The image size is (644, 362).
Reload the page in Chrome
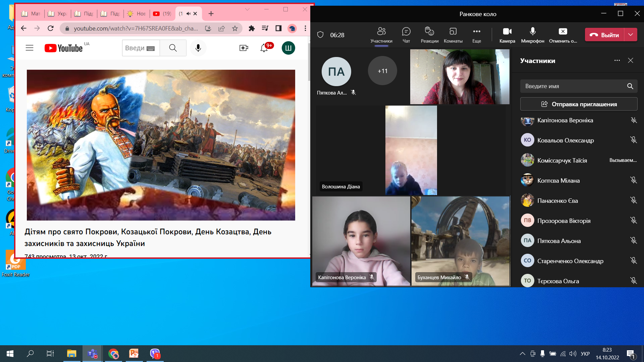pos(51,28)
